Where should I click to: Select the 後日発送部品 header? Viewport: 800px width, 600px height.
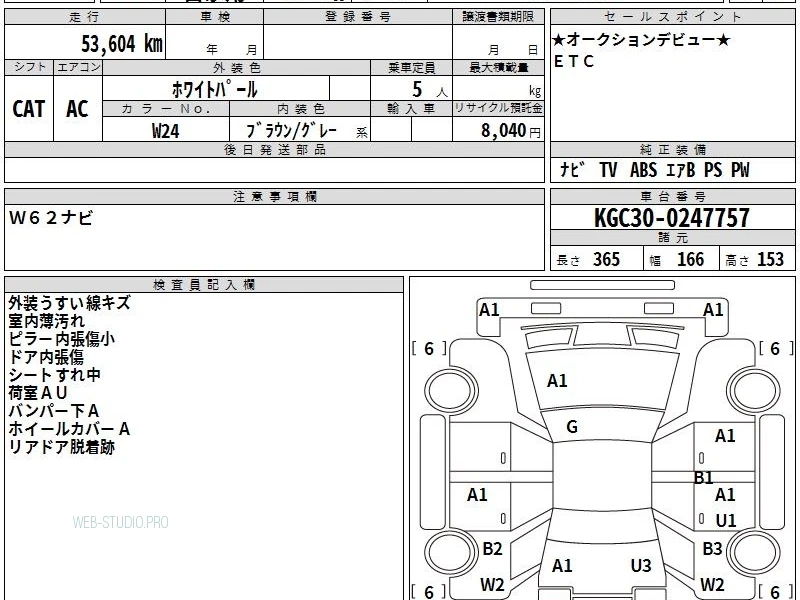pyautogui.click(x=274, y=149)
